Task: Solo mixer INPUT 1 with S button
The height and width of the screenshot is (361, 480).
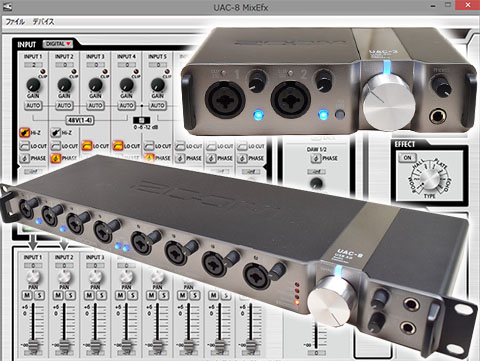Action: click(39, 295)
